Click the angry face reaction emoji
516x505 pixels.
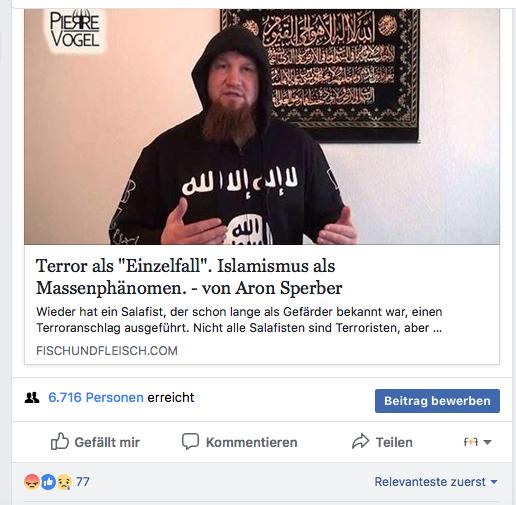click(x=32, y=482)
